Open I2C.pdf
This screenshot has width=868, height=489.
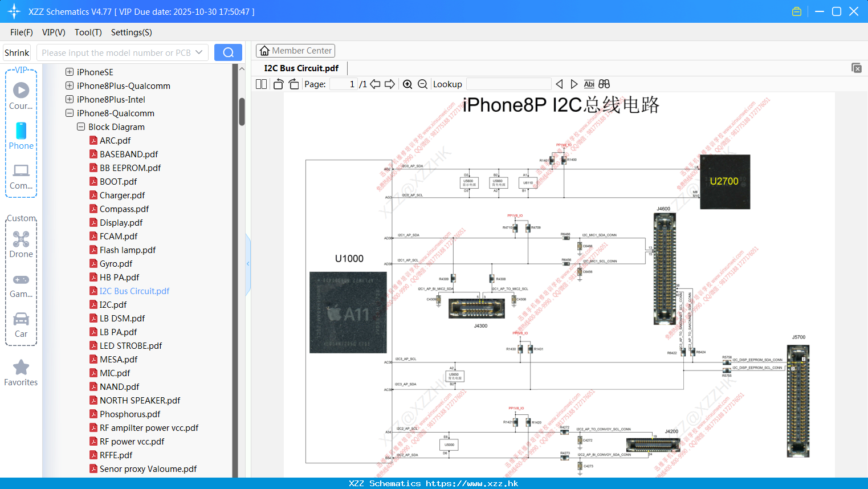pyautogui.click(x=113, y=304)
